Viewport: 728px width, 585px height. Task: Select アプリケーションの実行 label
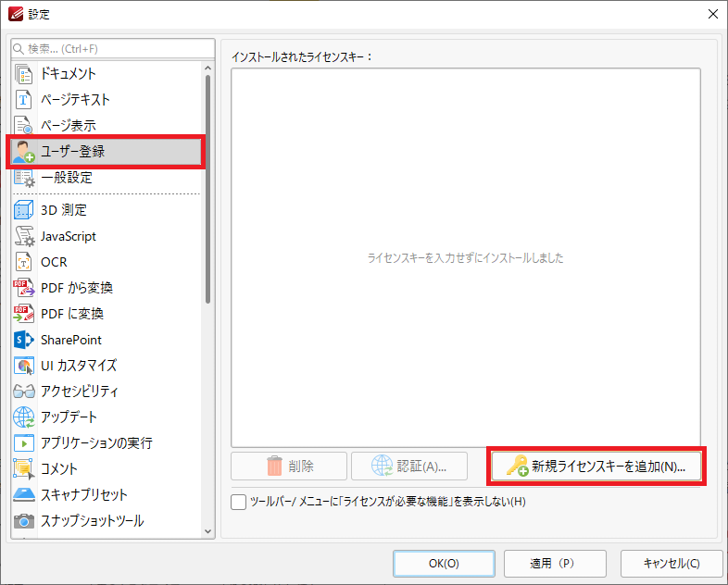pos(96,443)
